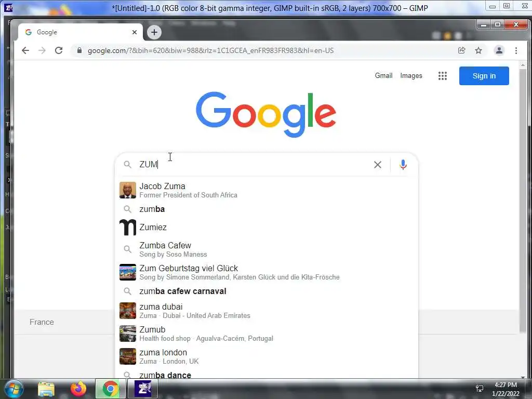This screenshot has height=399, width=532.
Task: Open Chrome's three-dot menu
Action: pyautogui.click(x=516, y=50)
